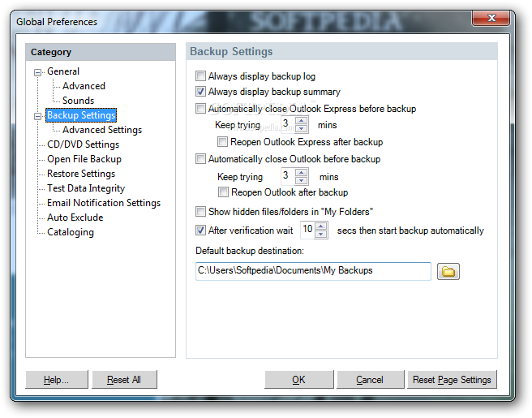Viewport: 532px width, 418px height.
Task: Open CD/DVD Settings category
Action: point(83,144)
